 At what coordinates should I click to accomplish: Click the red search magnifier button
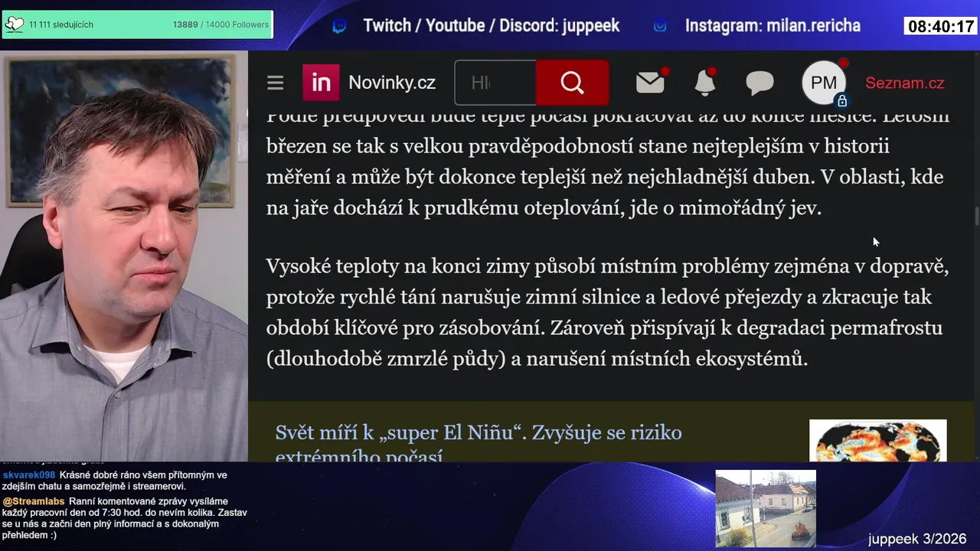[573, 83]
